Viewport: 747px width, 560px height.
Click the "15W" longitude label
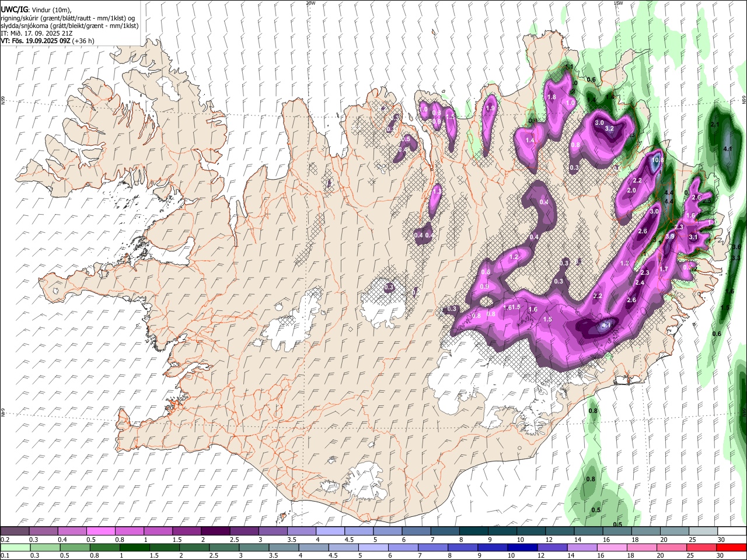pyautogui.click(x=618, y=3)
